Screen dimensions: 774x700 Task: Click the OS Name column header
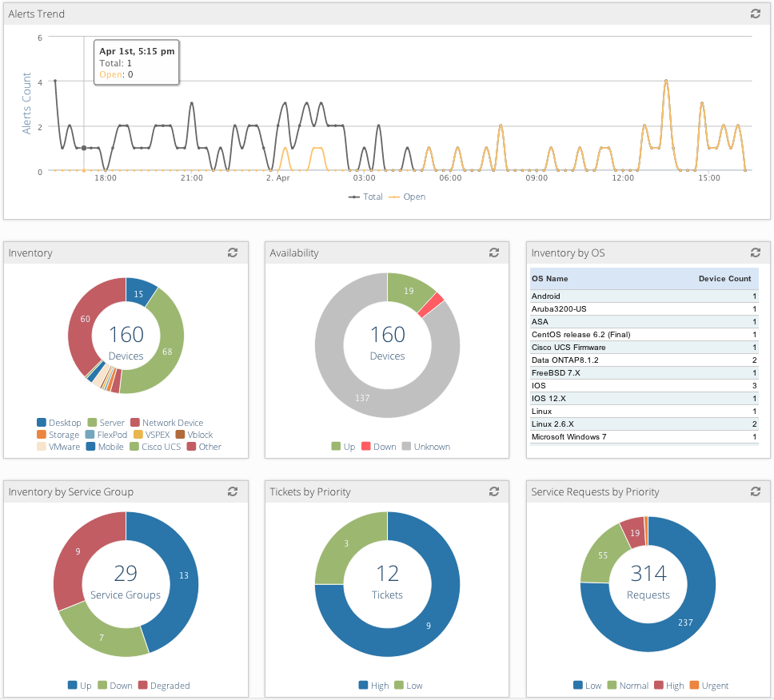pyautogui.click(x=550, y=279)
